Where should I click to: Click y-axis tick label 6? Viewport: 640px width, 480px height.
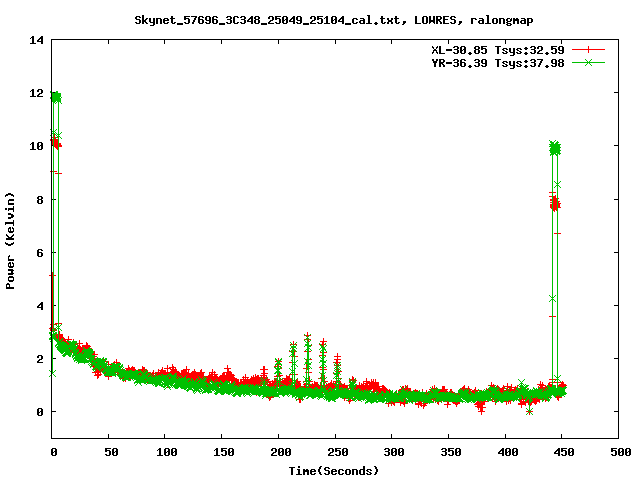coord(40,253)
